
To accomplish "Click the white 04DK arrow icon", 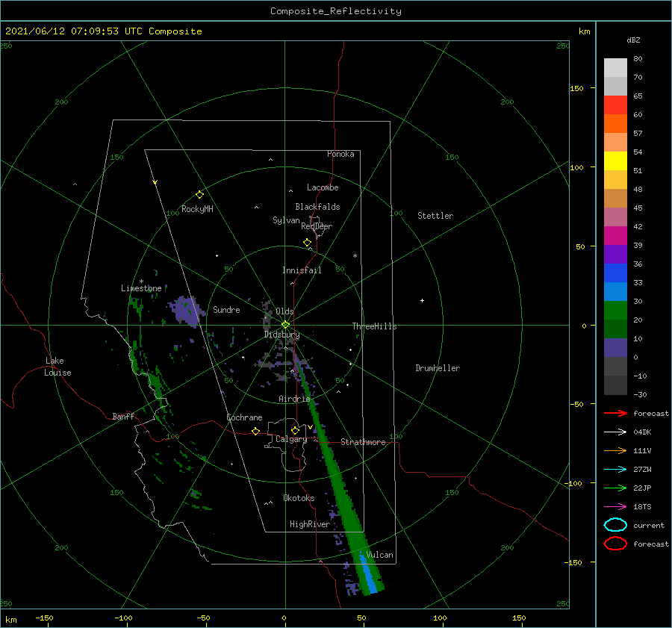I will coord(615,432).
